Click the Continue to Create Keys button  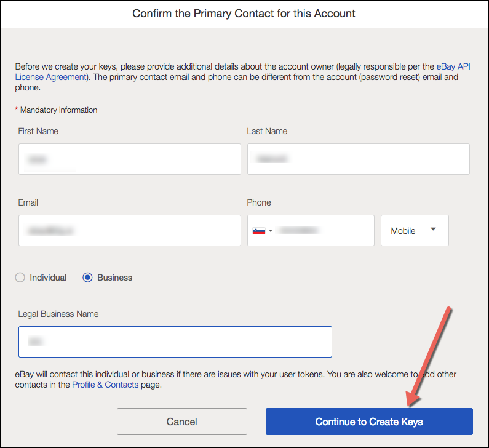[x=369, y=422]
